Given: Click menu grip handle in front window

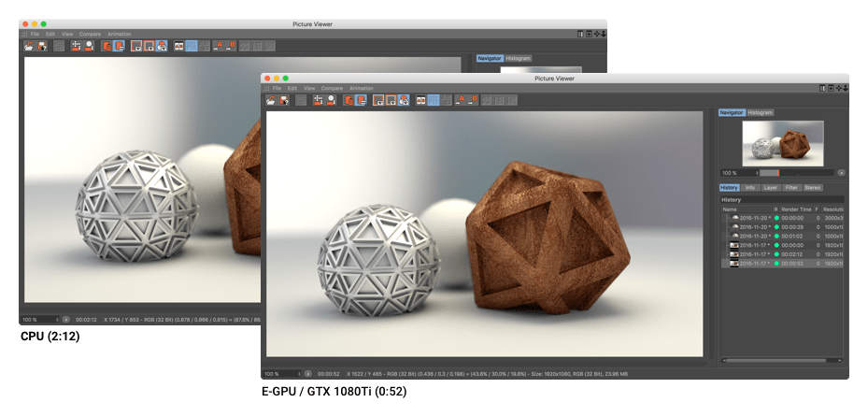Looking at the screenshot, I should [x=266, y=88].
